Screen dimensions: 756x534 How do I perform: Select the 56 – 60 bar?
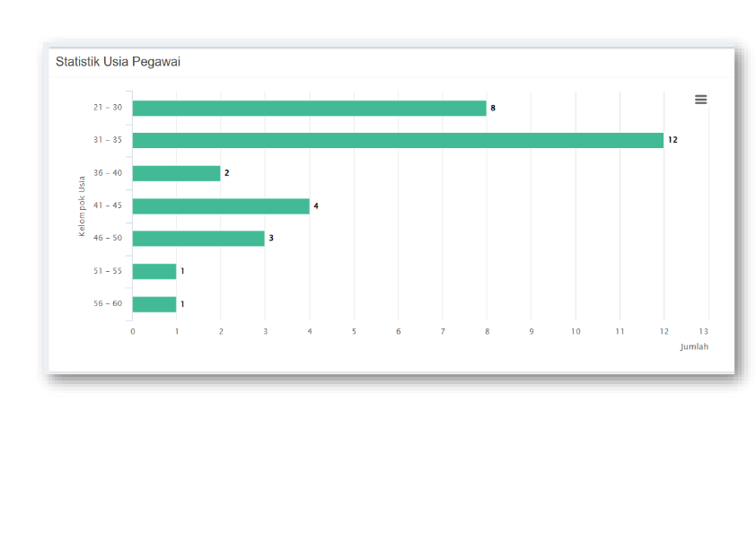pos(154,304)
